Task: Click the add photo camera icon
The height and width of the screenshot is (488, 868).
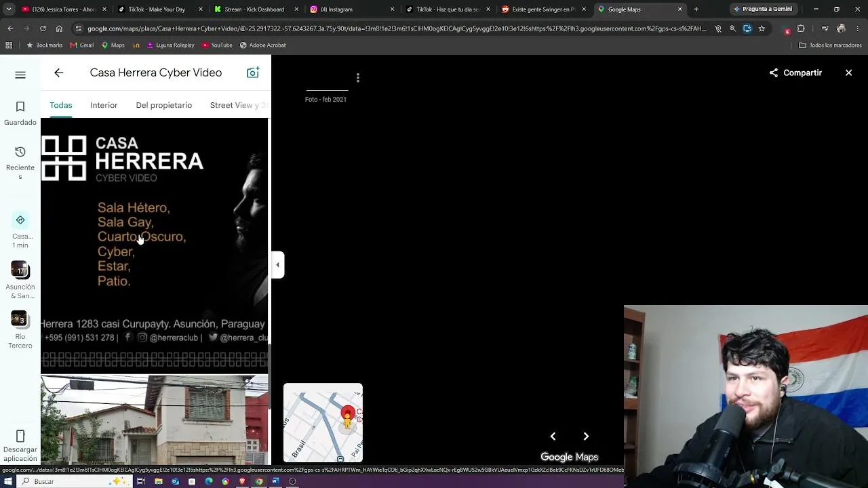Action: click(x=253, y=73)
